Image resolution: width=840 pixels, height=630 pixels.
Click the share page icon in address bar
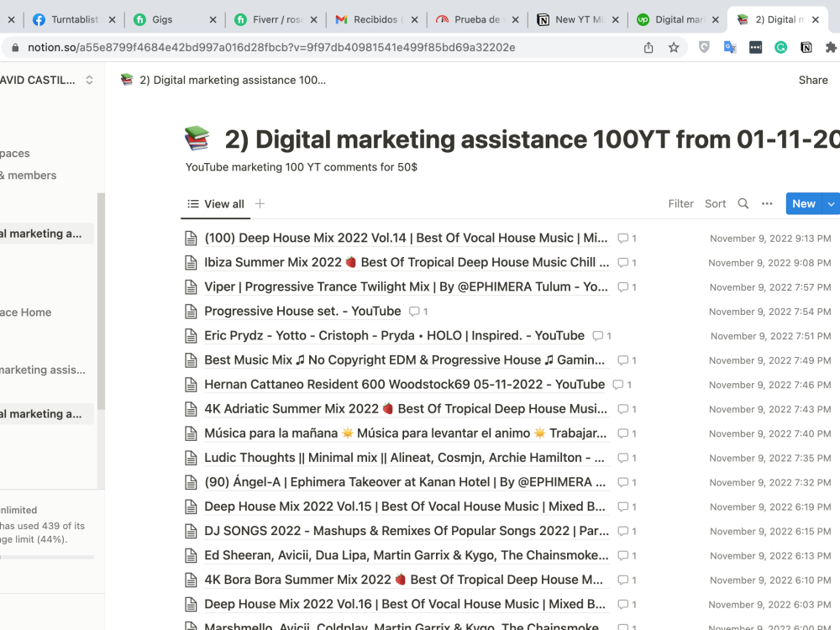tap(648, 48)
